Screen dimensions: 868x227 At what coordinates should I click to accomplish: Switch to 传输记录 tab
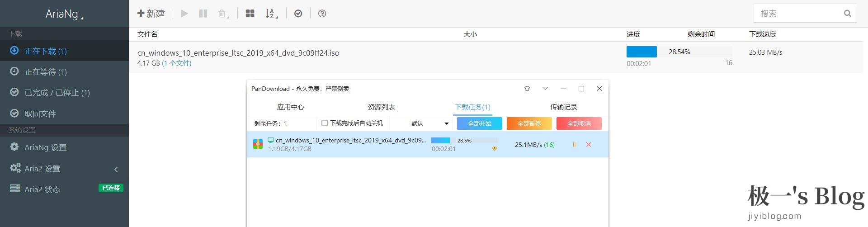pos(564,107)
